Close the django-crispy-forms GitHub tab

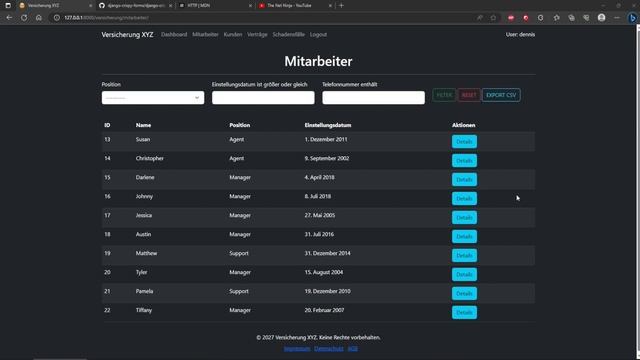[x=170, y=6]
